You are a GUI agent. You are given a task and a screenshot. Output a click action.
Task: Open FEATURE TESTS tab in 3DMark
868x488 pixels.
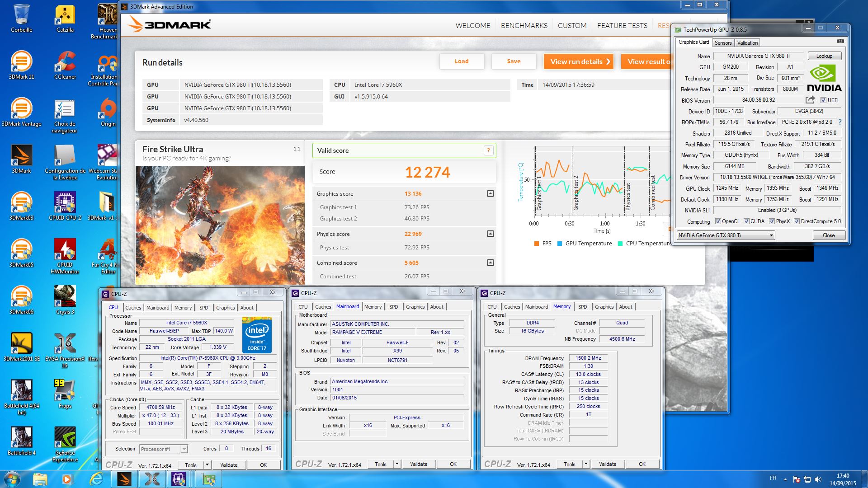point(622,26)
